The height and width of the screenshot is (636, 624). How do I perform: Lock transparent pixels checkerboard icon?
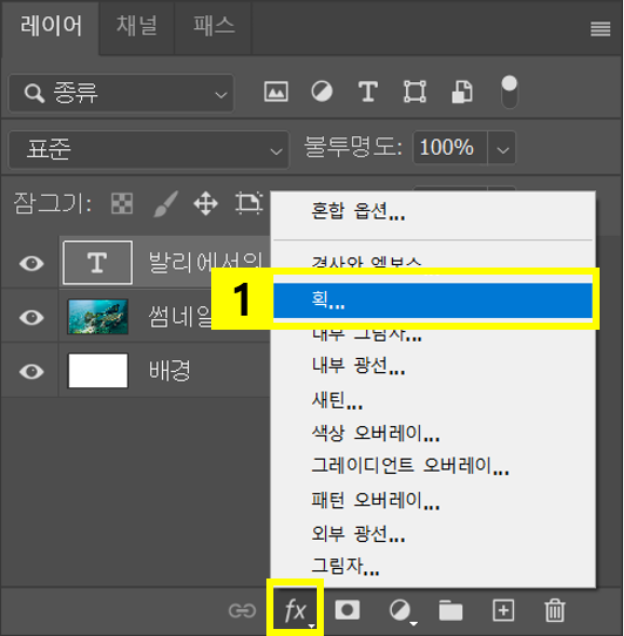click(x=122, y=203)
